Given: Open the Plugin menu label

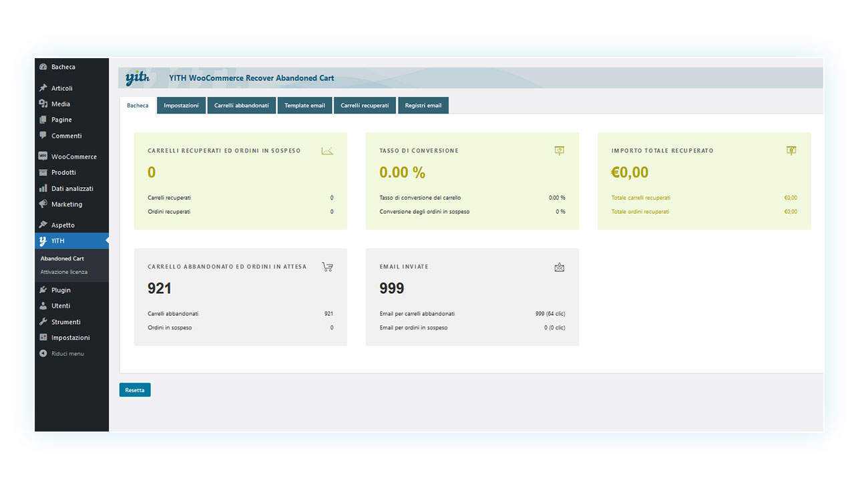Looking at the screenshot, I should click(x=61, y=290).
